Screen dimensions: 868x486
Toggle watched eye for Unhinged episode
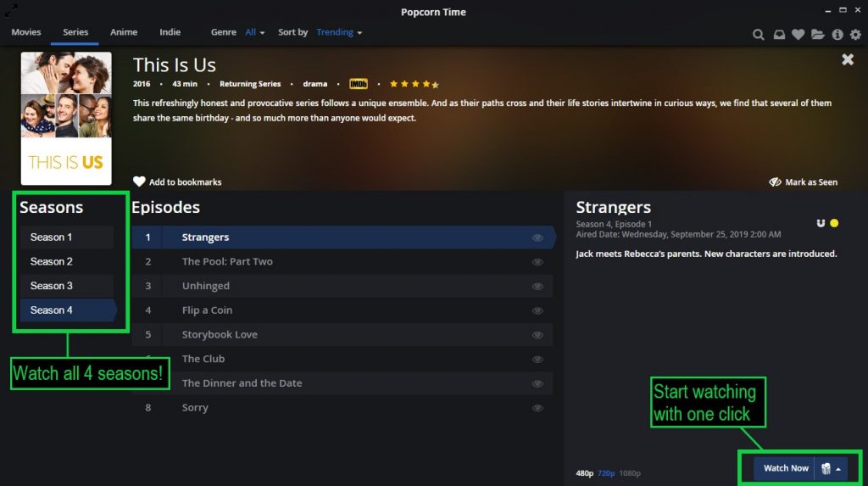coord(537,287)
